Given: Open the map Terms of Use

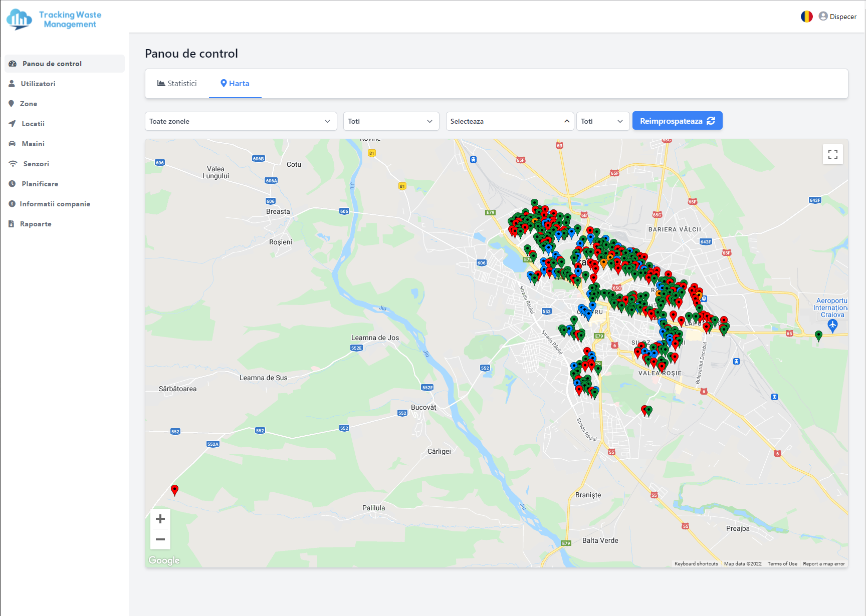Looking at the screenshot, I should coord(782,564).
